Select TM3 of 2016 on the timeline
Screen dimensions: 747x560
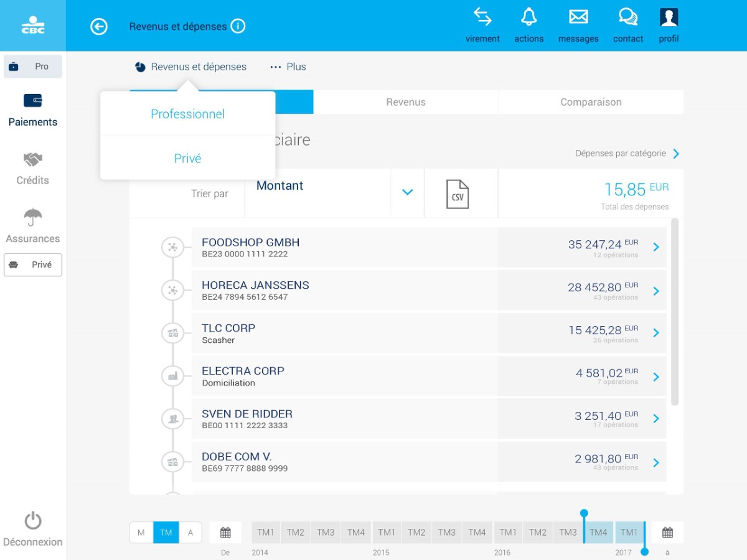tap(568, 533)
